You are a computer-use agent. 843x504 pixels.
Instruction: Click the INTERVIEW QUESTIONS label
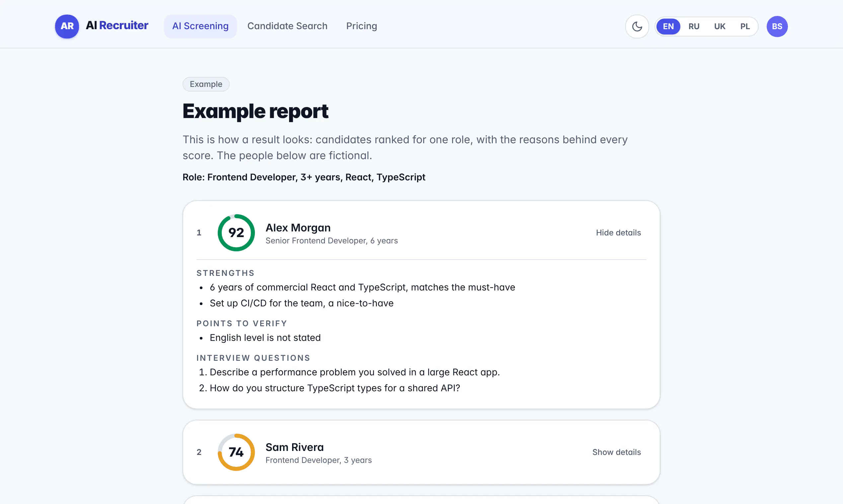coord(253,358)
